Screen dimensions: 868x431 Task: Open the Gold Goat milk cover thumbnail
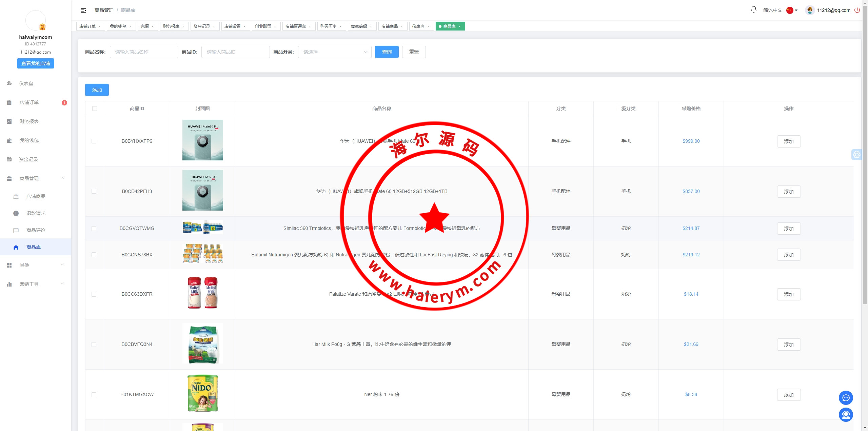click(x=203, y=343)
